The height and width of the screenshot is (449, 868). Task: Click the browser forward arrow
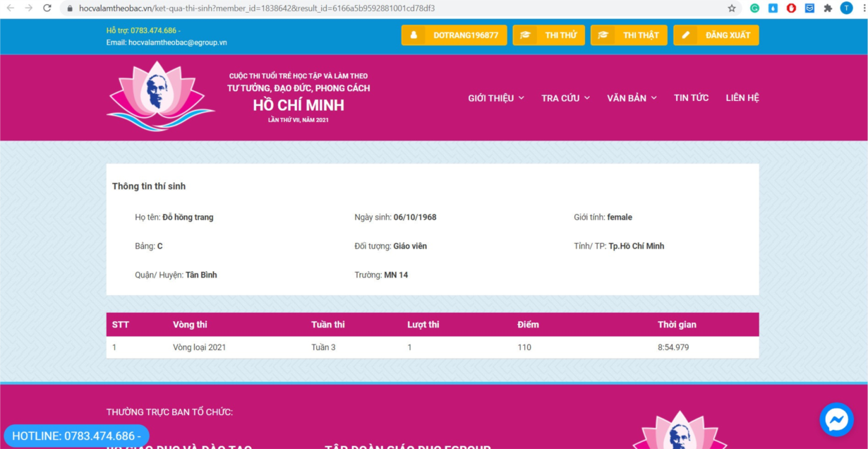pos(29,8)
